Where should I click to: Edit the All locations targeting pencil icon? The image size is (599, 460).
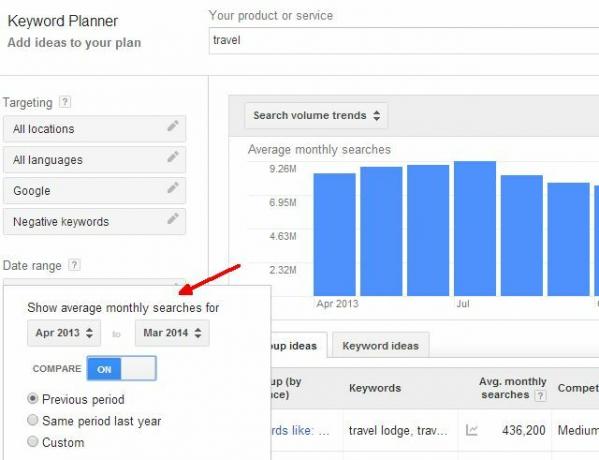(173, 126)
